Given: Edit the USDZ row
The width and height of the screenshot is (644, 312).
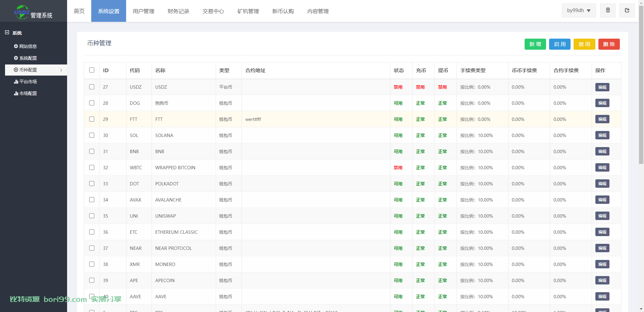Looking at the screenshot, I should pyautogui.click(x=602, y=87).
